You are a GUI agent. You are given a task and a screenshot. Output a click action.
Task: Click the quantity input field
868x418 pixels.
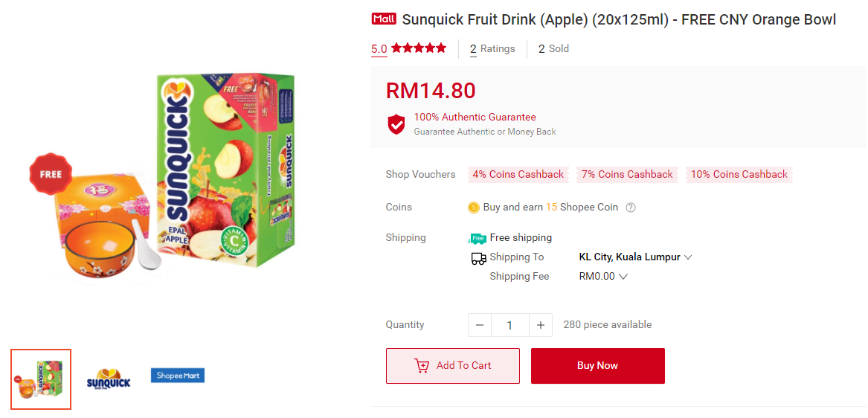click(510, 325)
